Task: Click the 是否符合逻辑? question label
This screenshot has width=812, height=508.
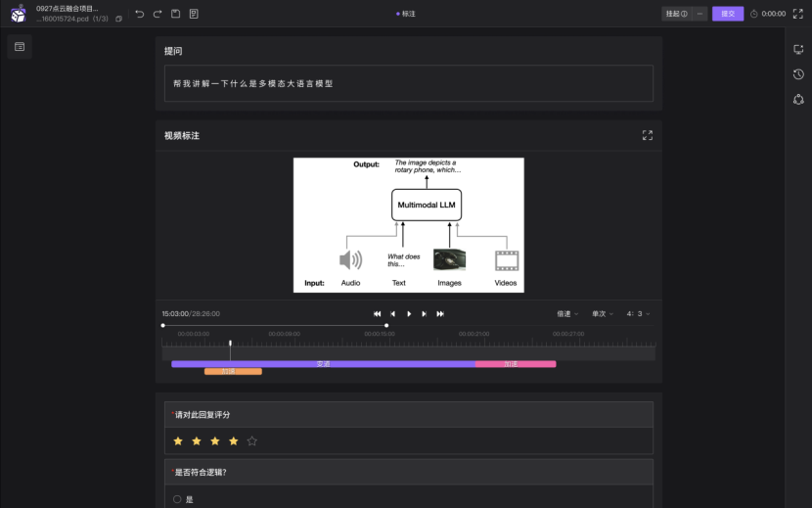Action: coord(201,472)
